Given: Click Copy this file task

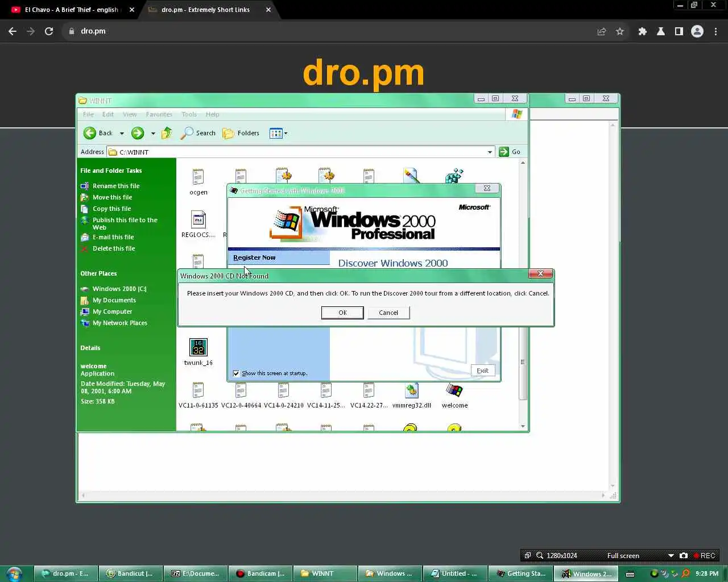Looking at the screenshot, I should 111,209.
